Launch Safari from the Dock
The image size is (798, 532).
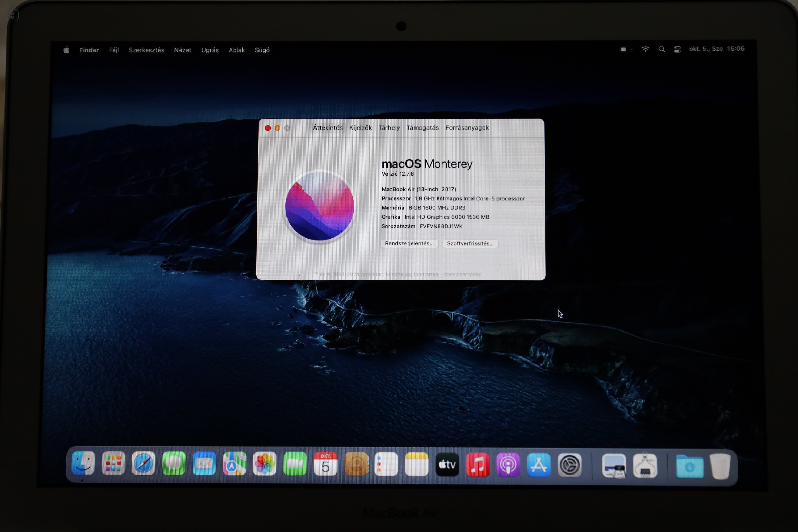(x=144, y=463)
